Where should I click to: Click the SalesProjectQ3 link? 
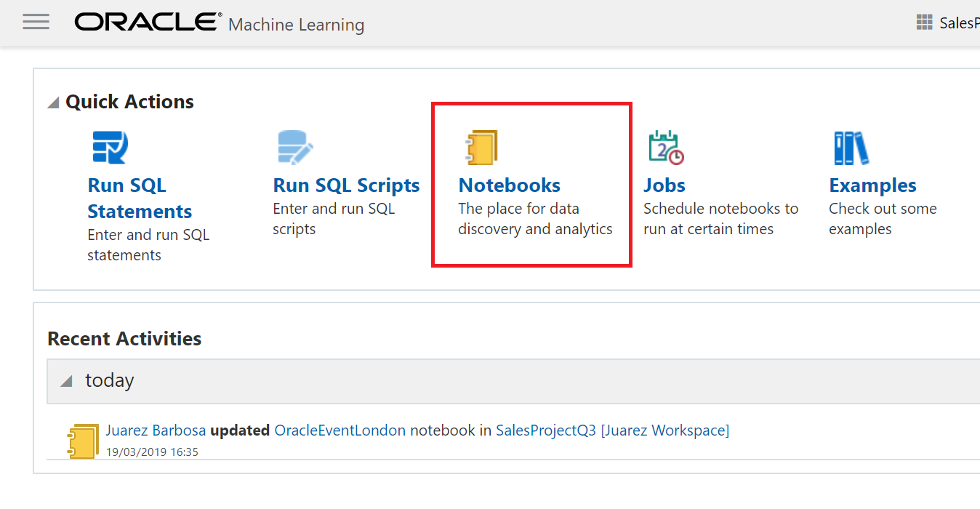545,430
